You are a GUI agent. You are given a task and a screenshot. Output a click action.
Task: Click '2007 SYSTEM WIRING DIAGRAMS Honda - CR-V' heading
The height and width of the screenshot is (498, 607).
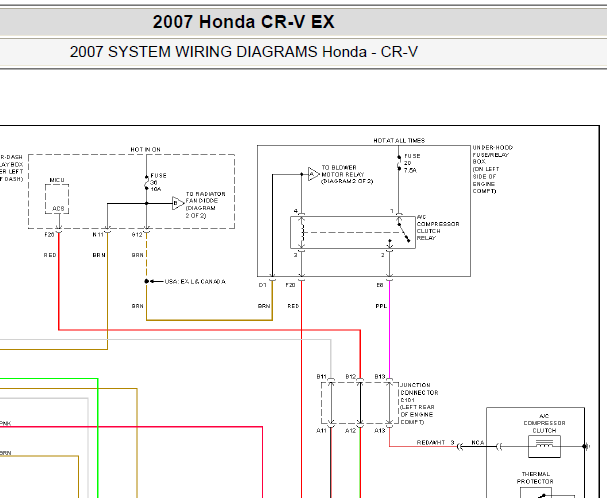[x=243, y=52]
